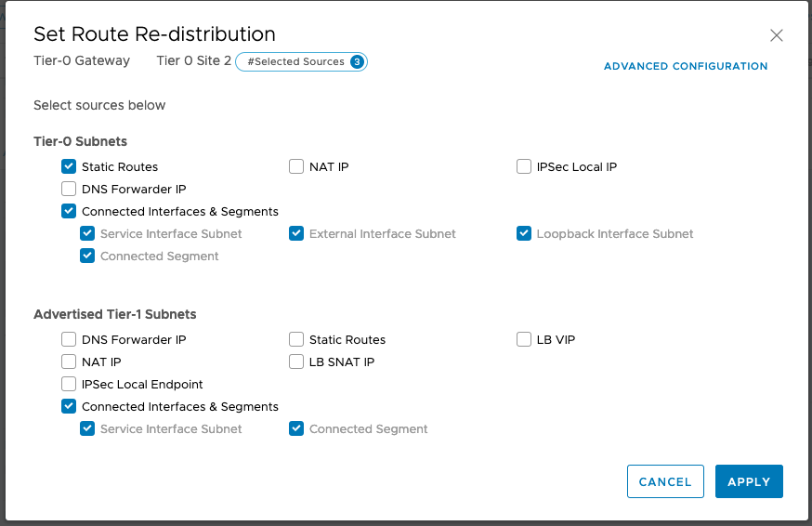Image resolution: width=812 pixels, height=526 pixels.
Task: Enable Tier-0 NAT IP checkbox
Action: 296,167
